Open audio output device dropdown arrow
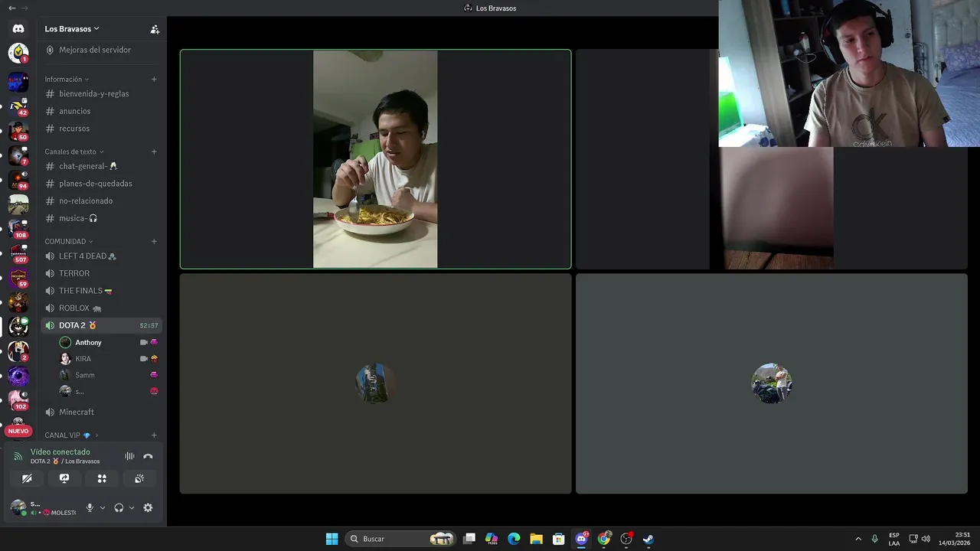Image resolution: width=980 pixels, height=551 pixels. pyautogui.click(x=132, y=507)
